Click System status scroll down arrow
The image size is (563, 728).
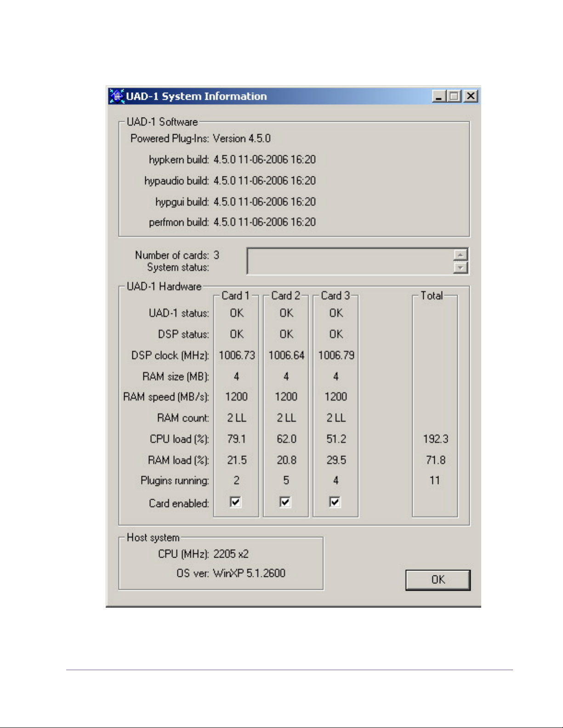(460, 267)
